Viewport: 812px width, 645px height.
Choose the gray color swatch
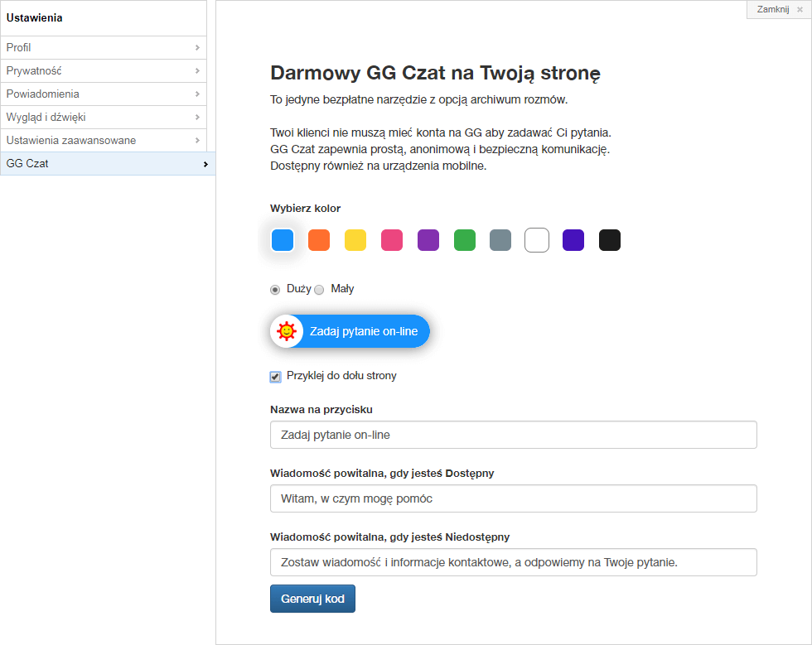(500, 240)
